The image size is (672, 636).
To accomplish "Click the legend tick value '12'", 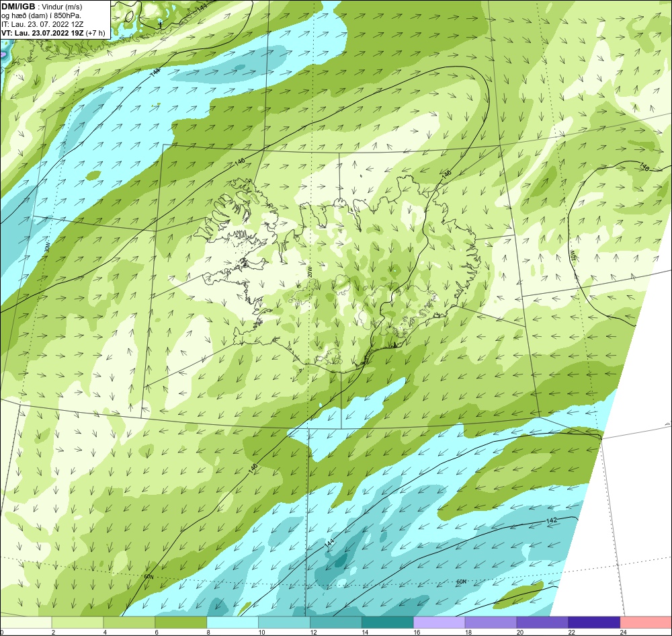I will point(313,632).
